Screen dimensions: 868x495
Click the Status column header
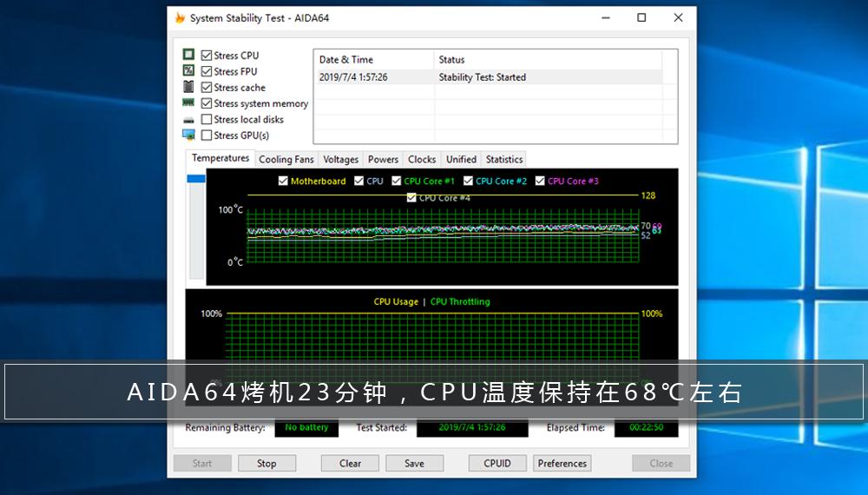[548, 60]
